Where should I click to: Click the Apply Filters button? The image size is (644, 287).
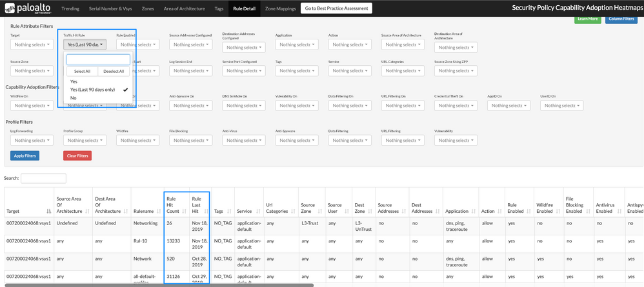pos(24,155)
